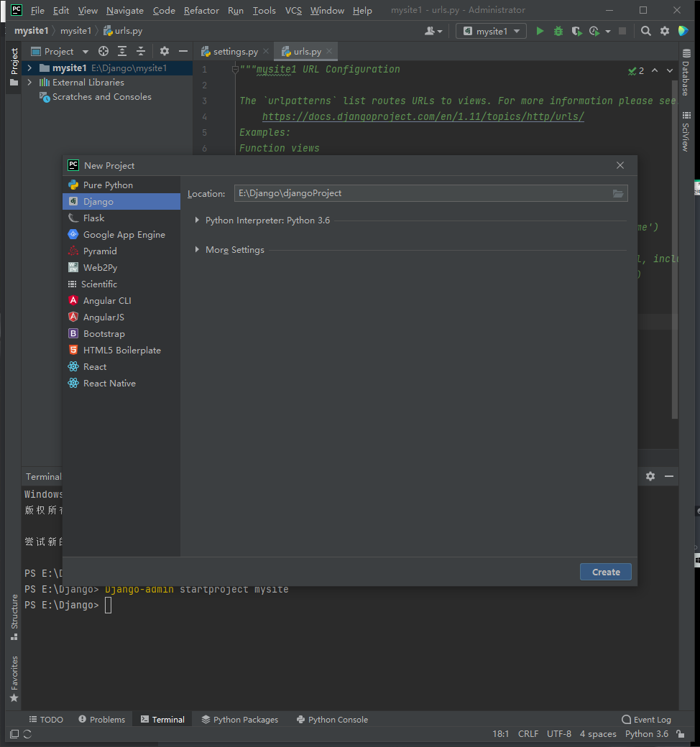This screenshot has width=700, height=747.
Task: Hide the Project panel minus icon
Action: [x=183, y=52]
